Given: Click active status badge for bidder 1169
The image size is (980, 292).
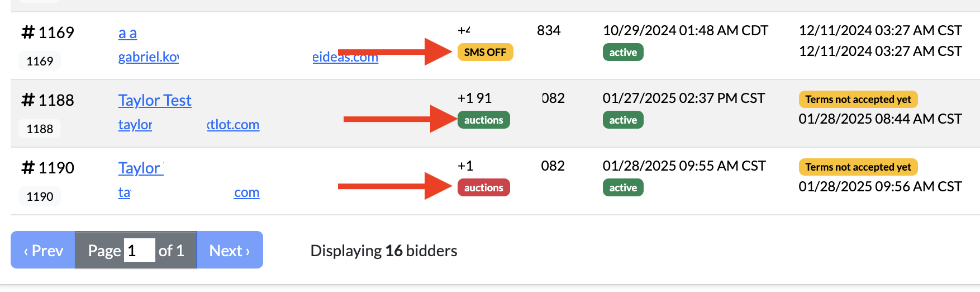Looking at the screenshot, I should (x=623, y=53).
